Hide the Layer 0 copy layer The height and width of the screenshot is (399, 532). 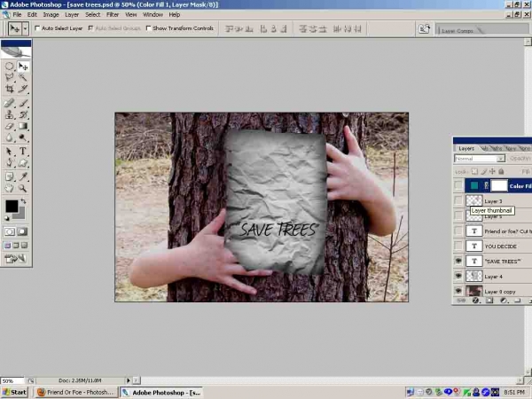tap(458, 291)
